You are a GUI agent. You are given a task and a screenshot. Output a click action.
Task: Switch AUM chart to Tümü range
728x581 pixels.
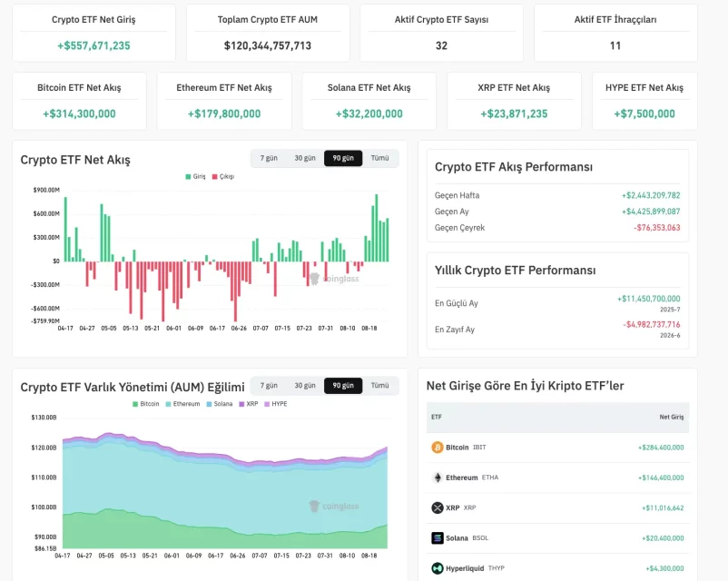point(379,386)
